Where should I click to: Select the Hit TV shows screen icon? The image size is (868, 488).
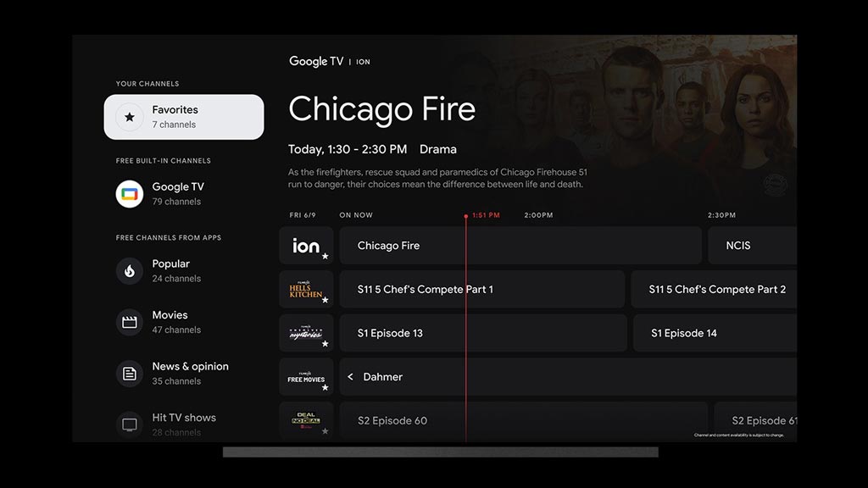130,424
